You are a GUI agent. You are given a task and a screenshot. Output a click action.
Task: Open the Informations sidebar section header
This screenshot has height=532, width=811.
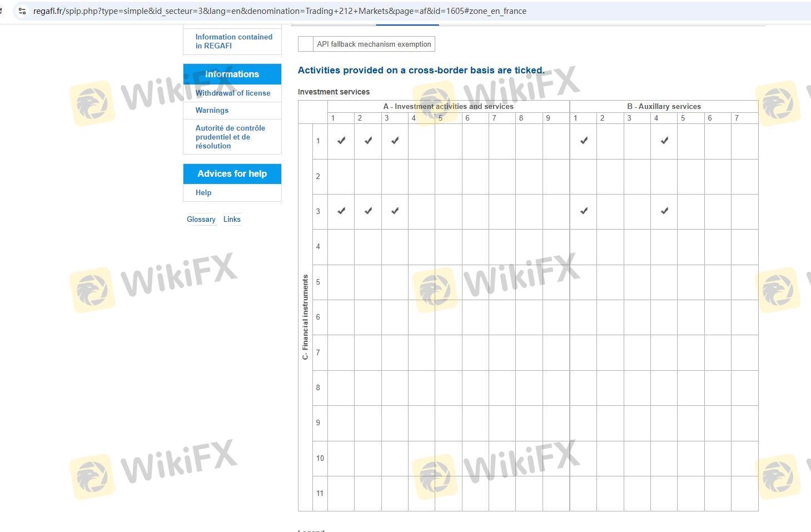pos(232,74)
